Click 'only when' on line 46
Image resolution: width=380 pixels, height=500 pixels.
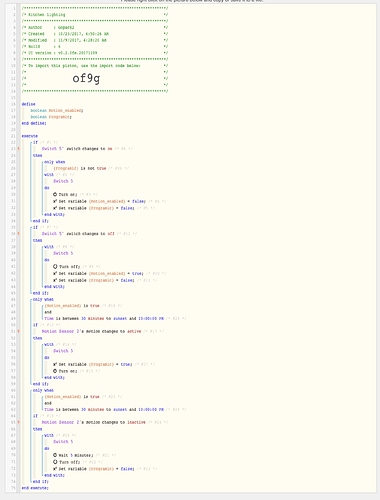click(43, 299)
